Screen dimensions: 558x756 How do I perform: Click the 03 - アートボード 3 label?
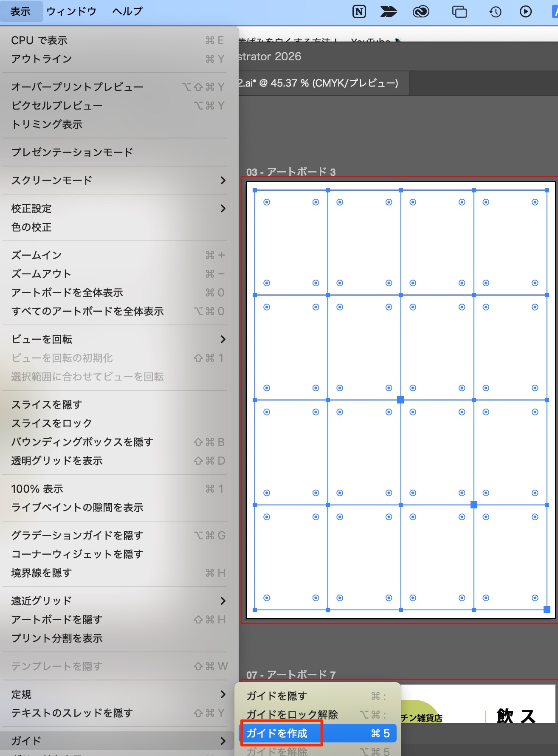tap(291, 172)
